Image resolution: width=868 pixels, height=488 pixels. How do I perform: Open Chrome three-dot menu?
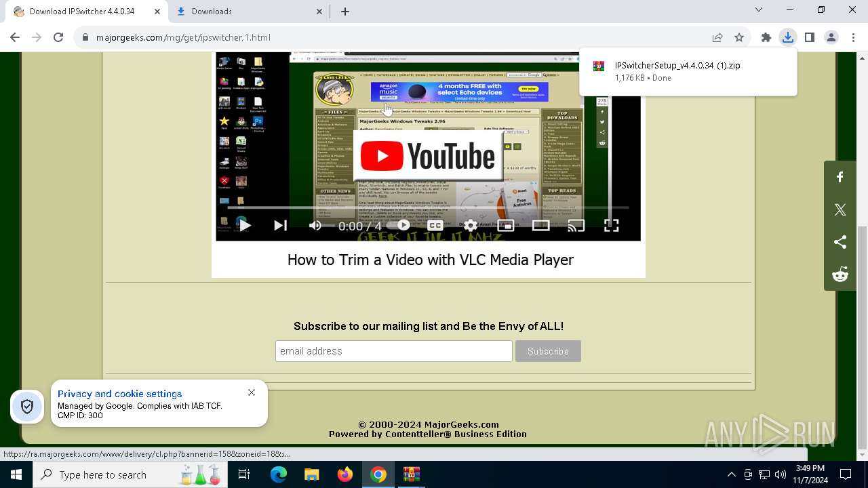853,37
